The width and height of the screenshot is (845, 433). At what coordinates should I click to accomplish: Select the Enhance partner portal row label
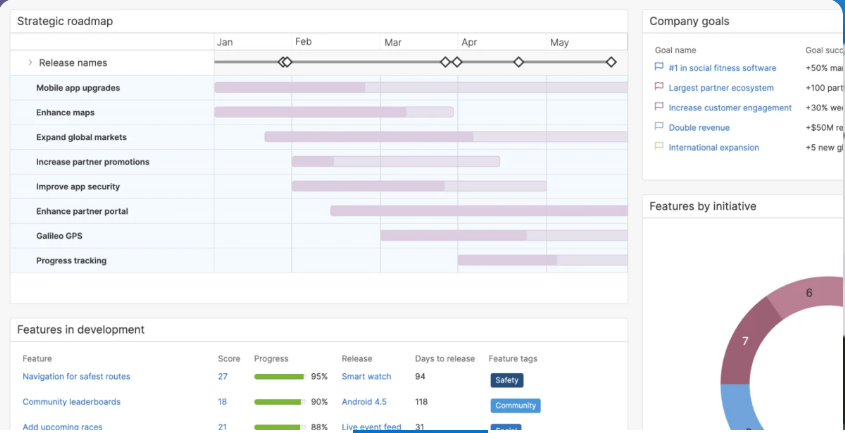[82, 211]
